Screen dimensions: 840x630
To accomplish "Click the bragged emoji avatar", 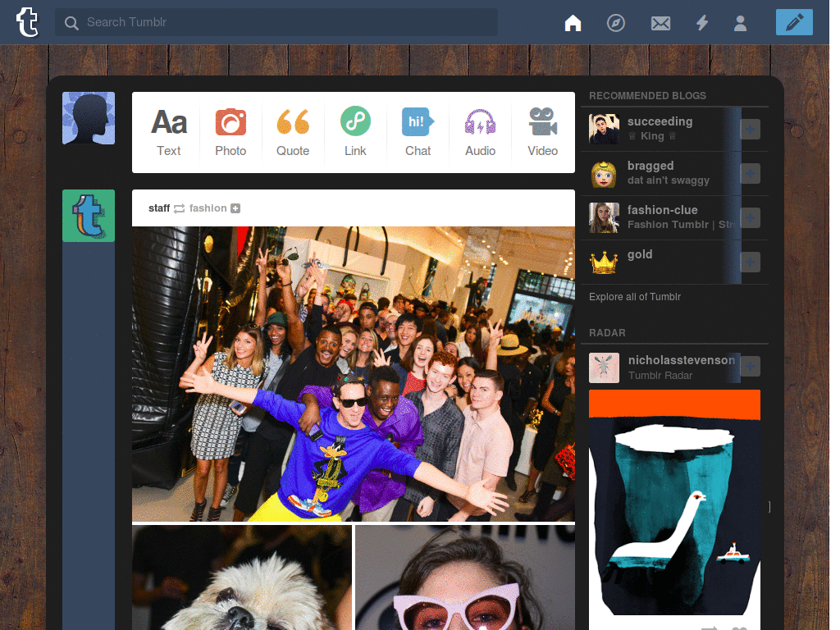I will [605, 174].
